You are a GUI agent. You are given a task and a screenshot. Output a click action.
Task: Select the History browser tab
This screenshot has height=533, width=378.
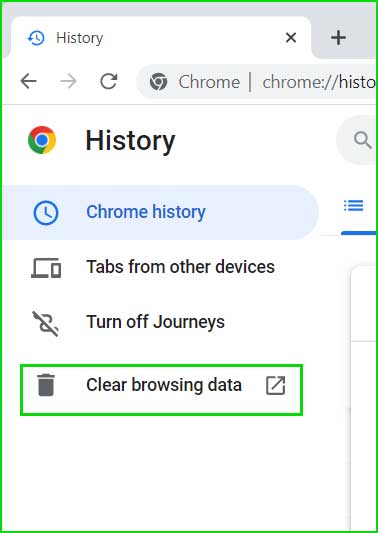click(161, 38)
